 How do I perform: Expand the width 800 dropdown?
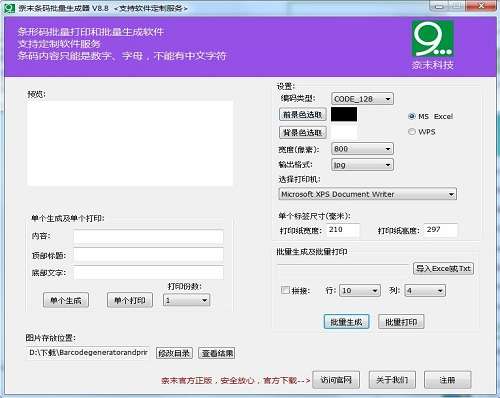[362, 149]
